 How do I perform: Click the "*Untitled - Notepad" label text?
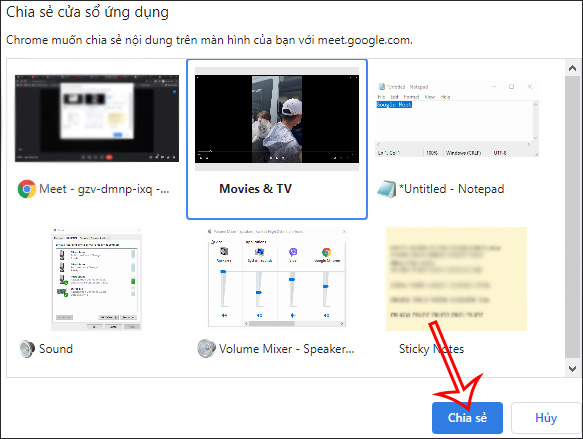(x=451, y=189)
